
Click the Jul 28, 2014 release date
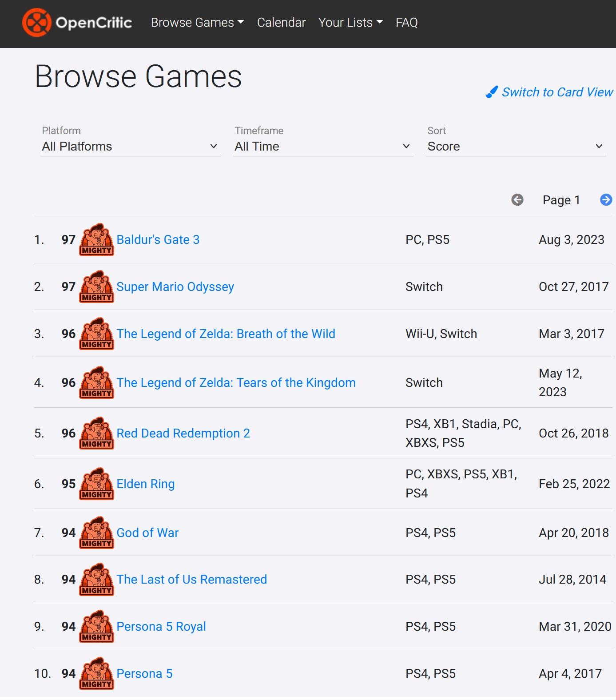point(572,580)
